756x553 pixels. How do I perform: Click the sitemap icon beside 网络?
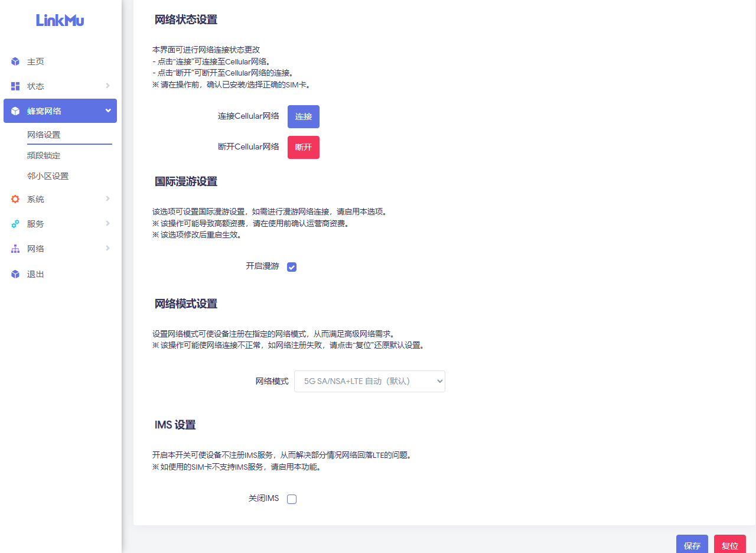pos(15,249)
